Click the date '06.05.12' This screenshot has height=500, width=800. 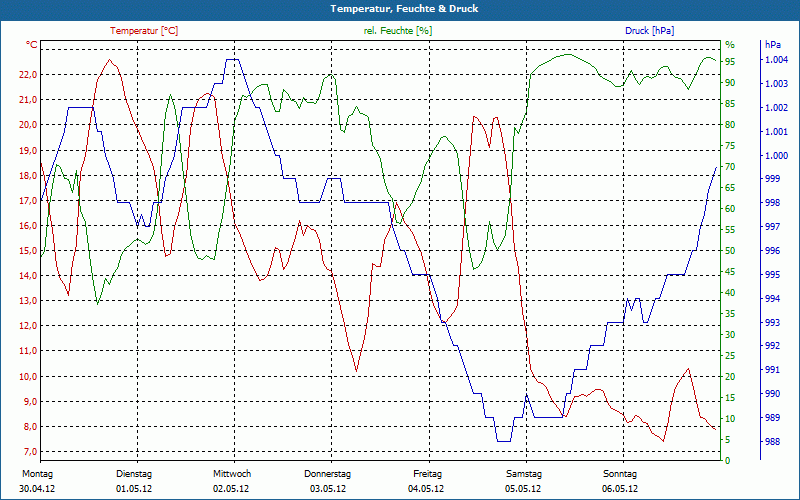[x=620, y=489]
